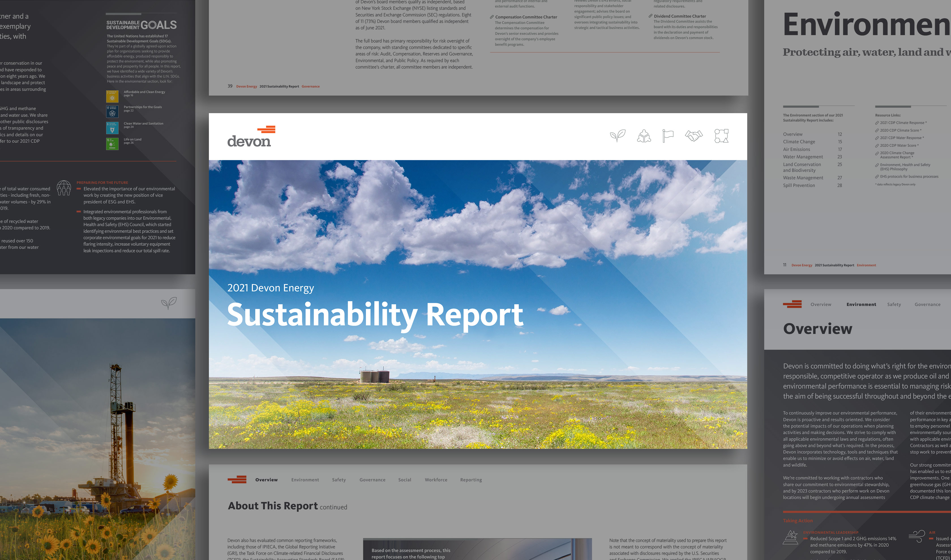Click the drilling rig sunflower photo

(x=97, y=439)
